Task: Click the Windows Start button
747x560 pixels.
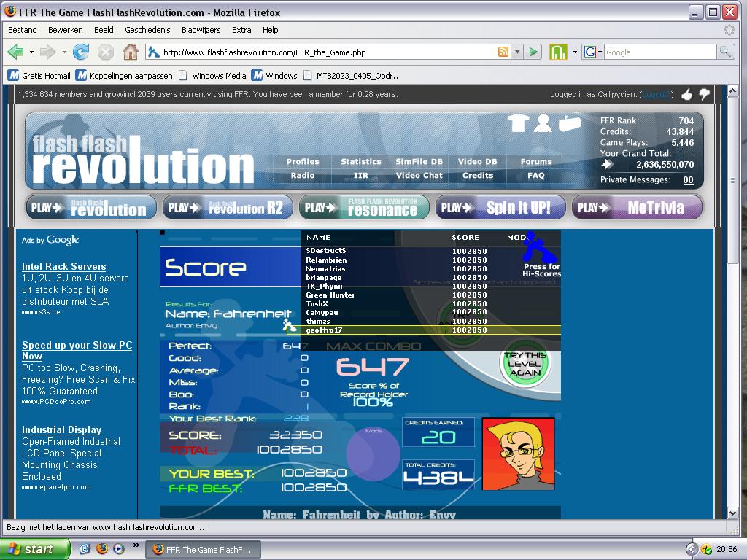Action: 34,549
